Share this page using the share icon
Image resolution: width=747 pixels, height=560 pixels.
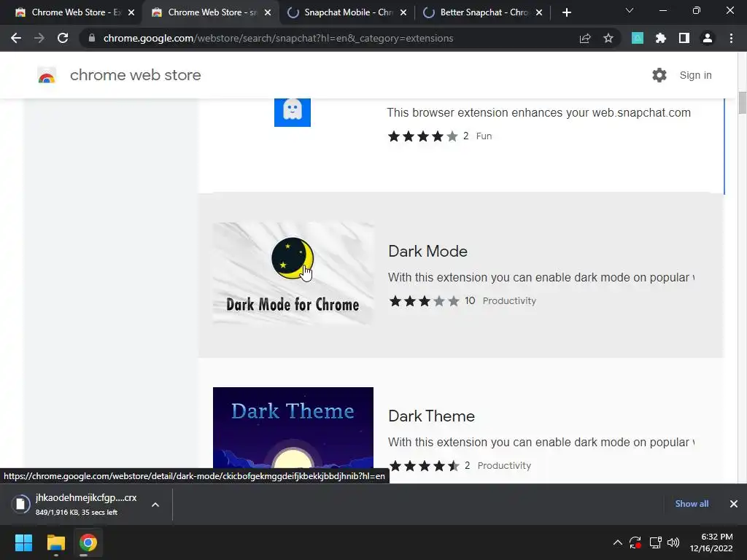coord(585,38)
